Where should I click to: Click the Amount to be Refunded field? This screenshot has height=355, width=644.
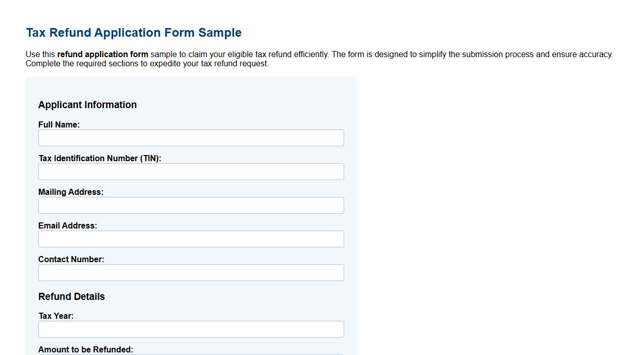click(191, 354)
